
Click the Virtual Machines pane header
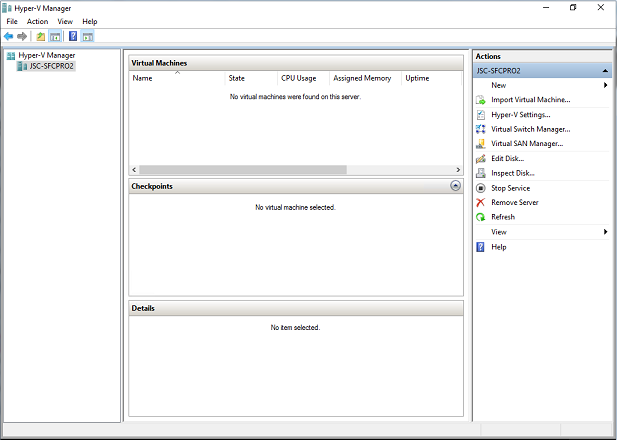click(296, 63)
